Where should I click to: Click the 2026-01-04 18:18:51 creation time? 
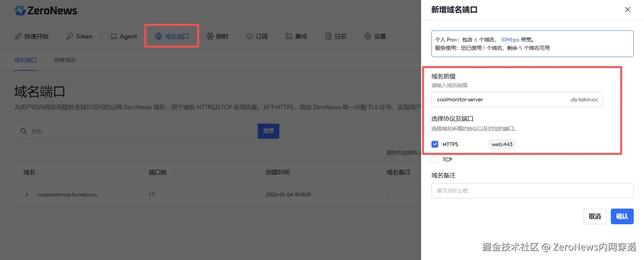pos(288,195)
